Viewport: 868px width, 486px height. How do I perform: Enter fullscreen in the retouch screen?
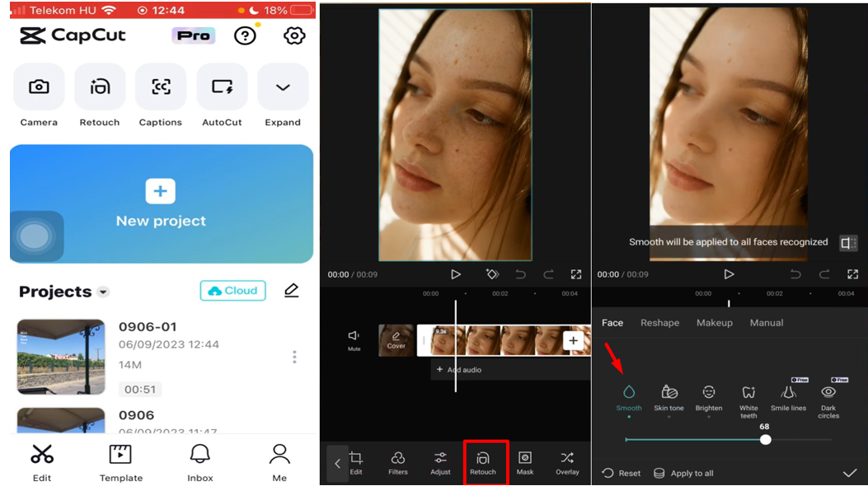[852, 274]
